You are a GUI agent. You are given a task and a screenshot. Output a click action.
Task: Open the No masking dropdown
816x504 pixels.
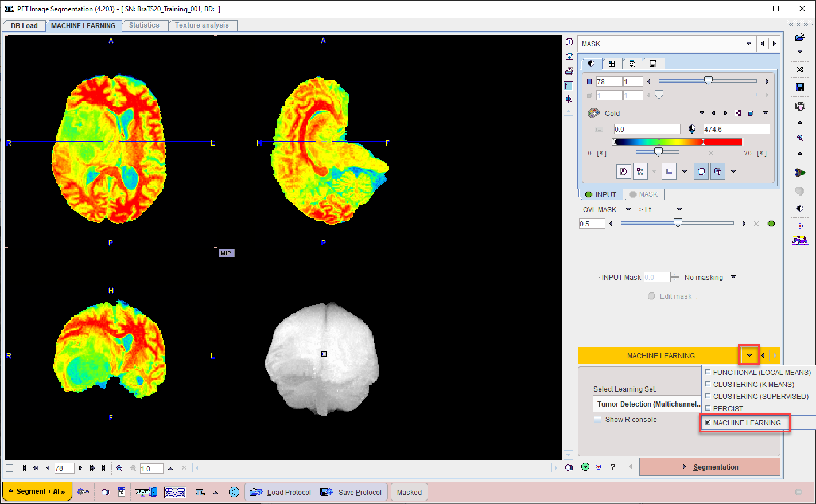click(x=733, y=277)
